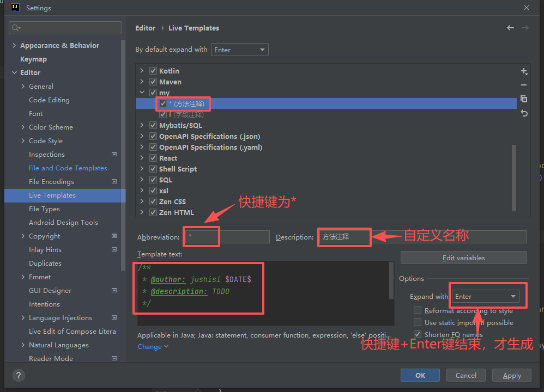
Task: Go back using the left arrow
Action: 510,28
